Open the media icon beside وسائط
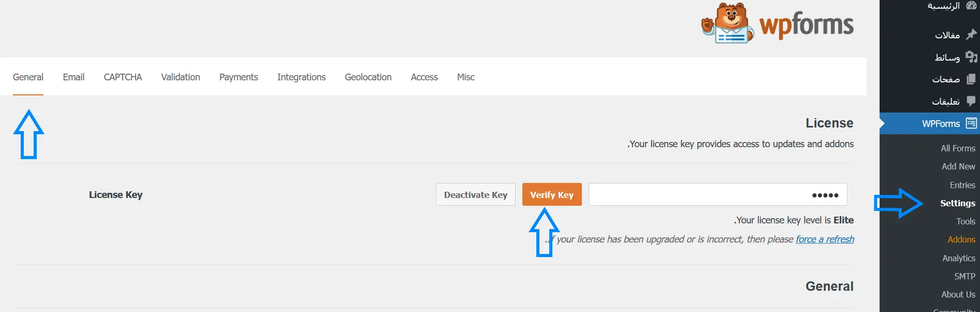Viewport: 980px width, 312px height. [971, 57]
